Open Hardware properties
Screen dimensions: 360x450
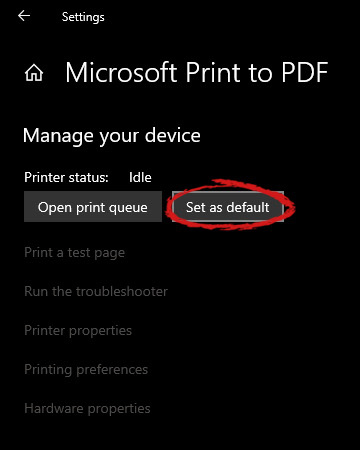pos(87,409)
